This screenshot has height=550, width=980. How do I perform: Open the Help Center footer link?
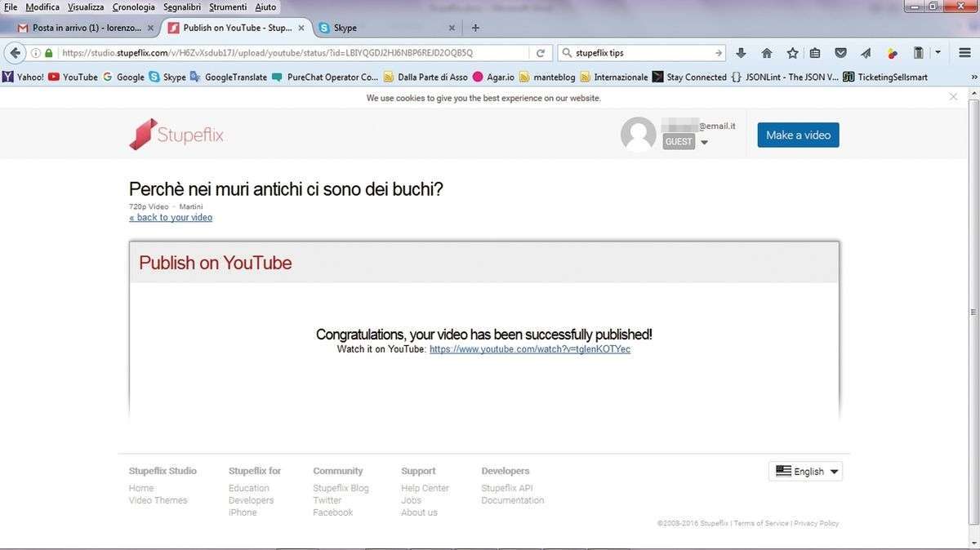click(425, 488)
